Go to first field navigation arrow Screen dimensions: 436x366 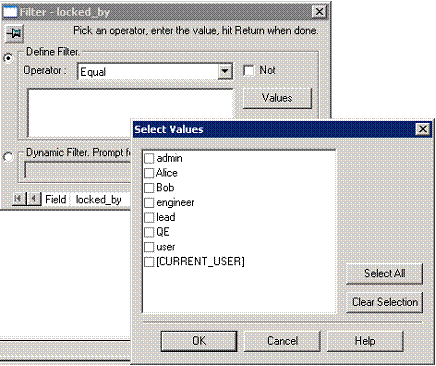pos(19,199)
